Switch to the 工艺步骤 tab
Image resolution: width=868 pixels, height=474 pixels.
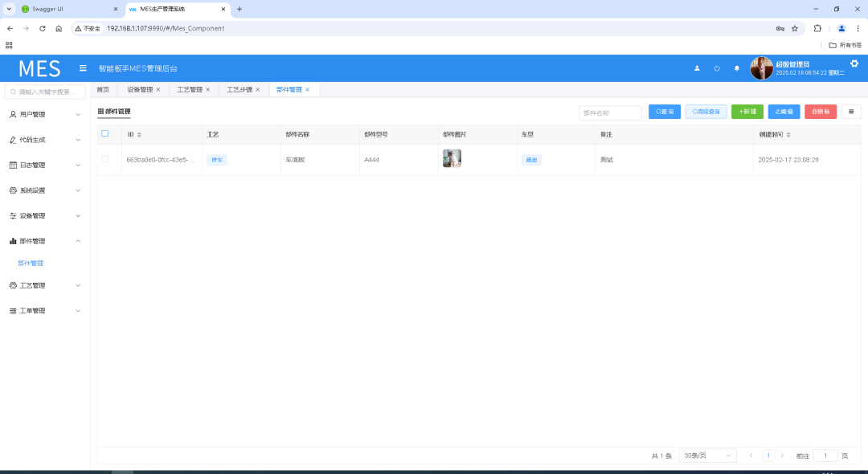[239, 90]
